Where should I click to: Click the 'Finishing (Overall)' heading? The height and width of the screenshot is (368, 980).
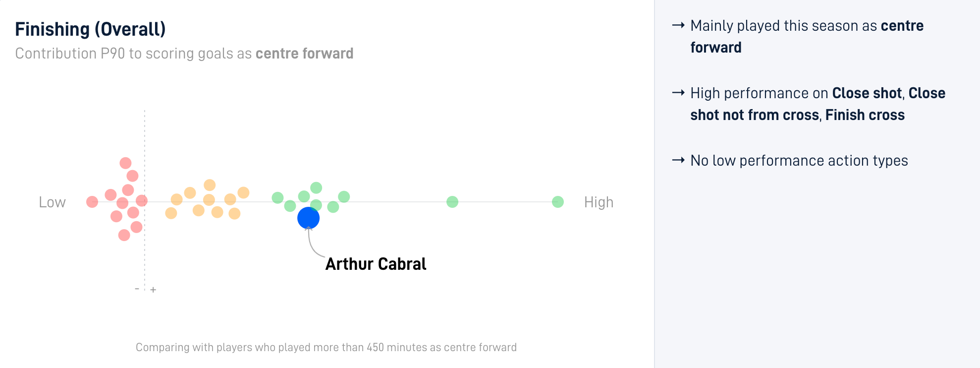(90, 29)
